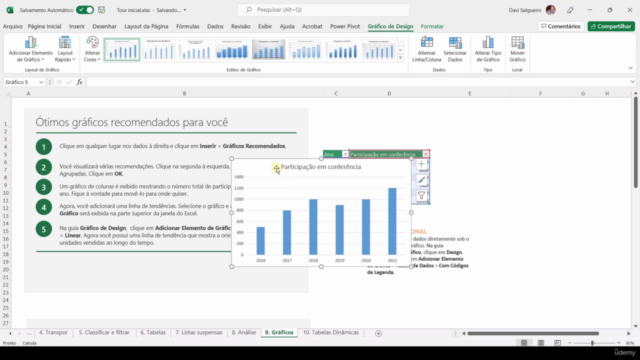Click into the formula bar input

pyautogui.click(x=357, y=82)
